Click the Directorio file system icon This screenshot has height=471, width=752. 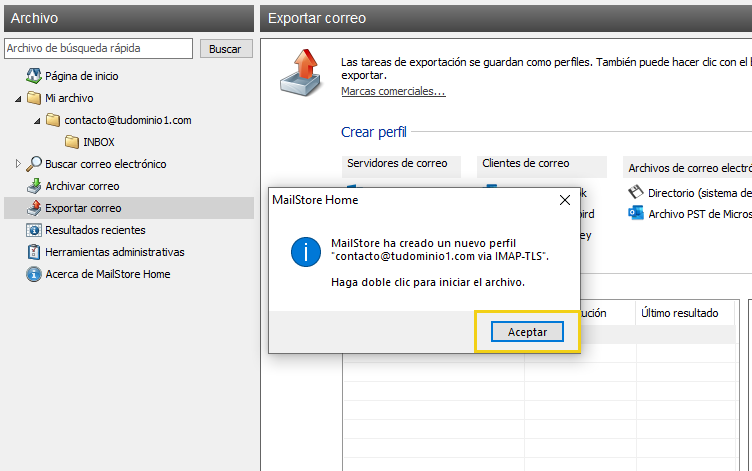[x=636, y=192]
